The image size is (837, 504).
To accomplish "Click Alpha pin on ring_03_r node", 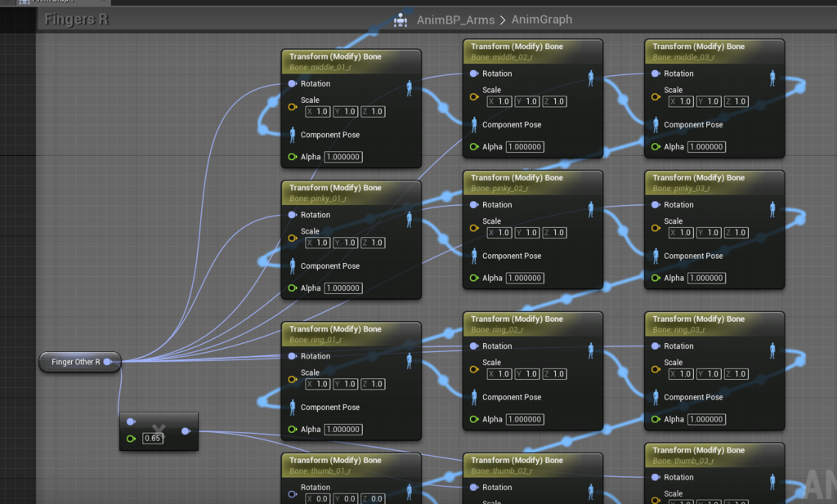I will pos(656,419).
